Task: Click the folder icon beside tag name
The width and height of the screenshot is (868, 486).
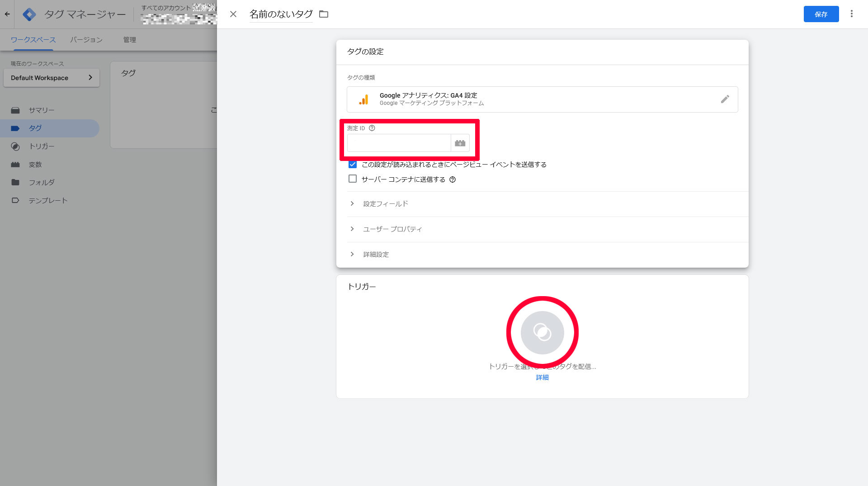Action: click(x=324, y=14)
